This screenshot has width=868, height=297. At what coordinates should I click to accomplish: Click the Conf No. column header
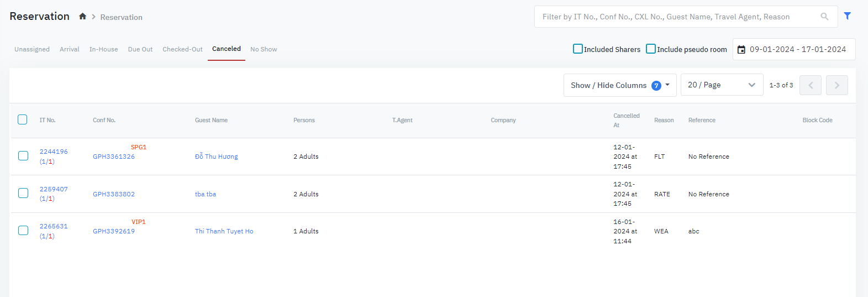(x=104, y=120)
